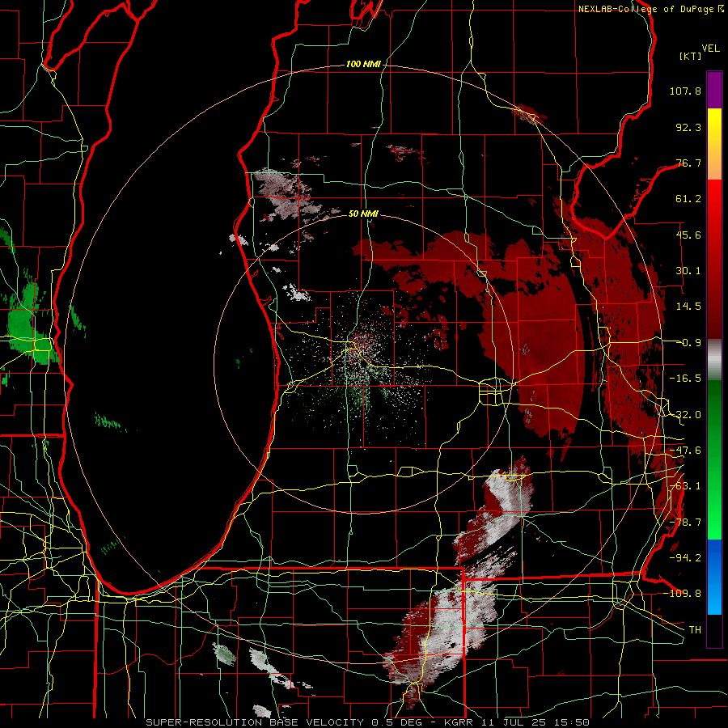Click the -78.7 legend value

point(685,523)
